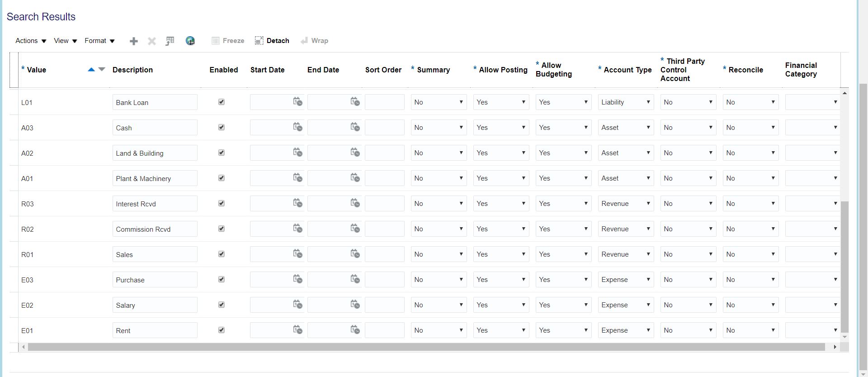The image size is (868, 377).
Task: Open Start Date calendar for Bank Loan
Action: [x=297, y=102]
